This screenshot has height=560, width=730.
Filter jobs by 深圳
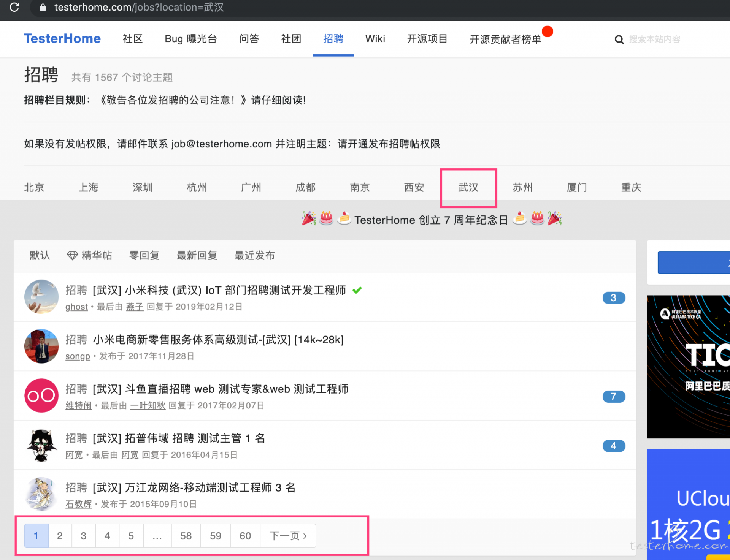coord(143,188)
